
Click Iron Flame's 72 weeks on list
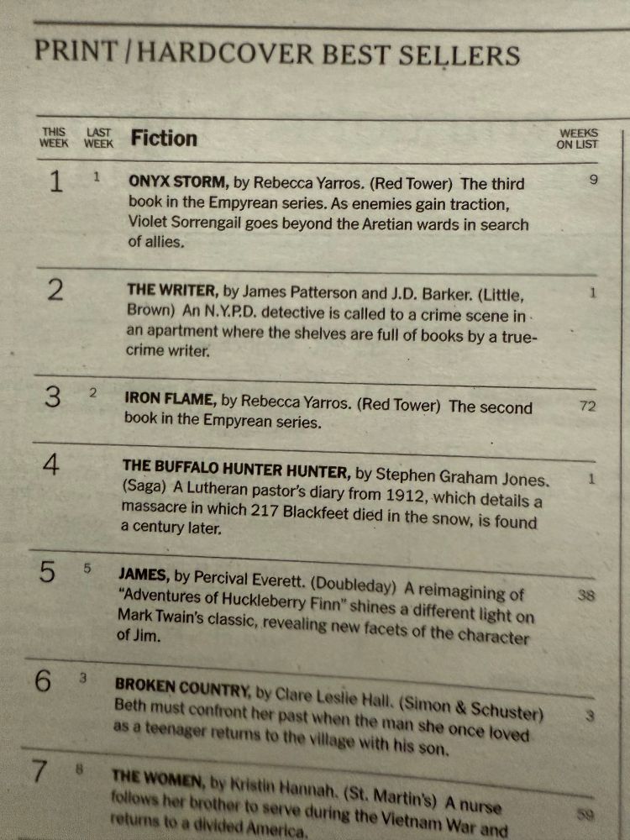point(590,407)
